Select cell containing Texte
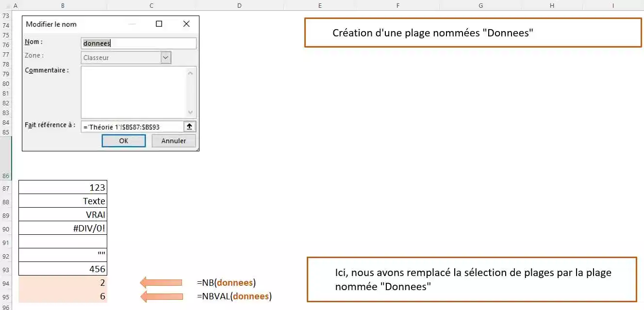The height and width of the screenshot is (310, 644). point(63,201)
